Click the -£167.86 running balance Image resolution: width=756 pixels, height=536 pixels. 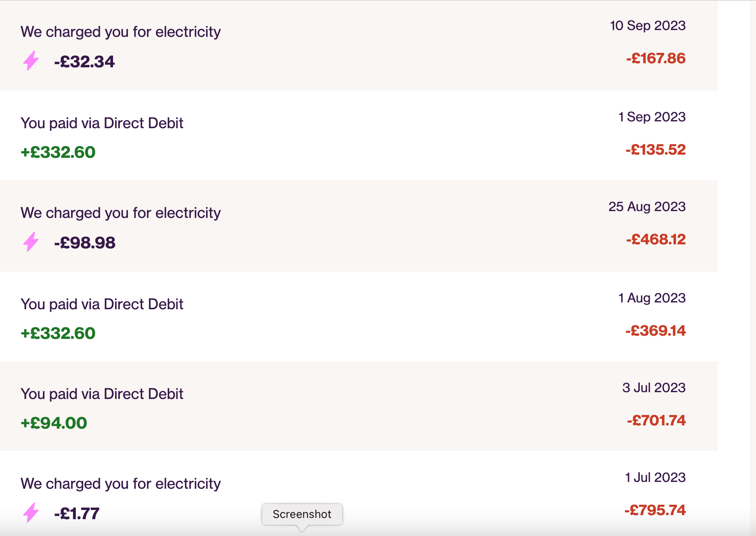656,58
